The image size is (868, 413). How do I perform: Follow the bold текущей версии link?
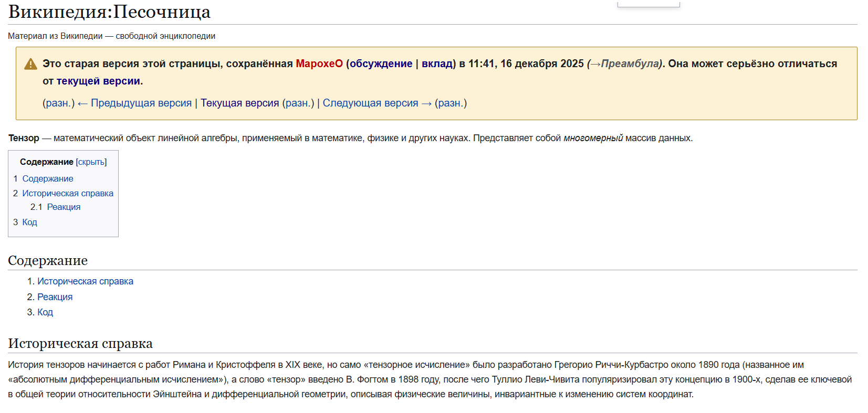98,81
